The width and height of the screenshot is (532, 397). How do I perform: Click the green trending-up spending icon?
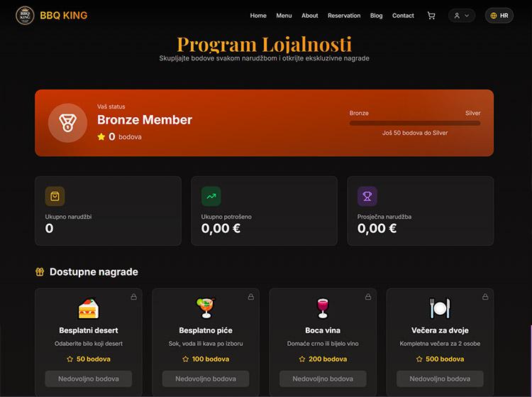pyautogui.click(x=211, y=196)
